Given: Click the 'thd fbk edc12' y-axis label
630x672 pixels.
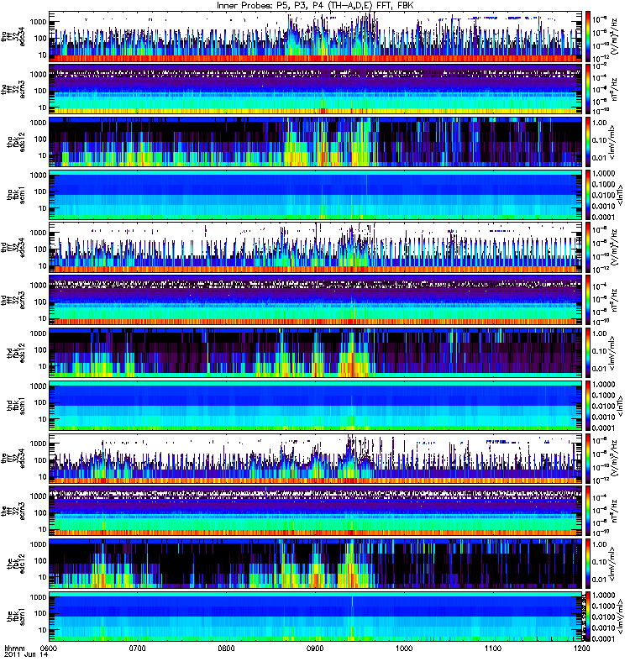Looking at the screenshot, I should (16, 353).
